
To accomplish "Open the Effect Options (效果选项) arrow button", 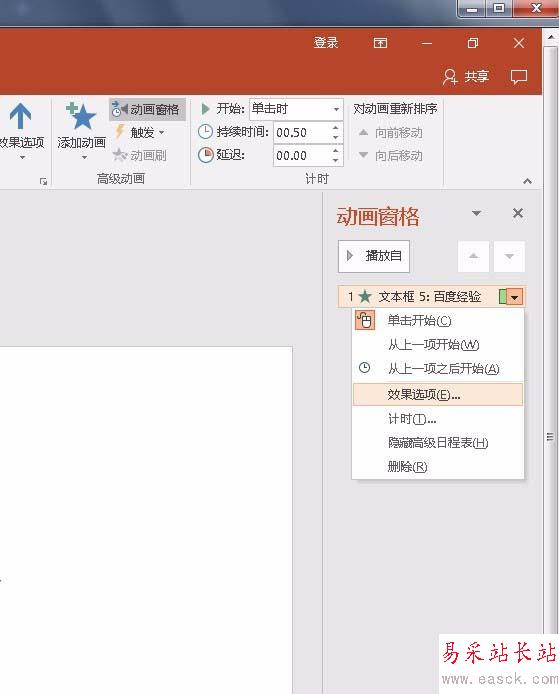I will (21, 131).
